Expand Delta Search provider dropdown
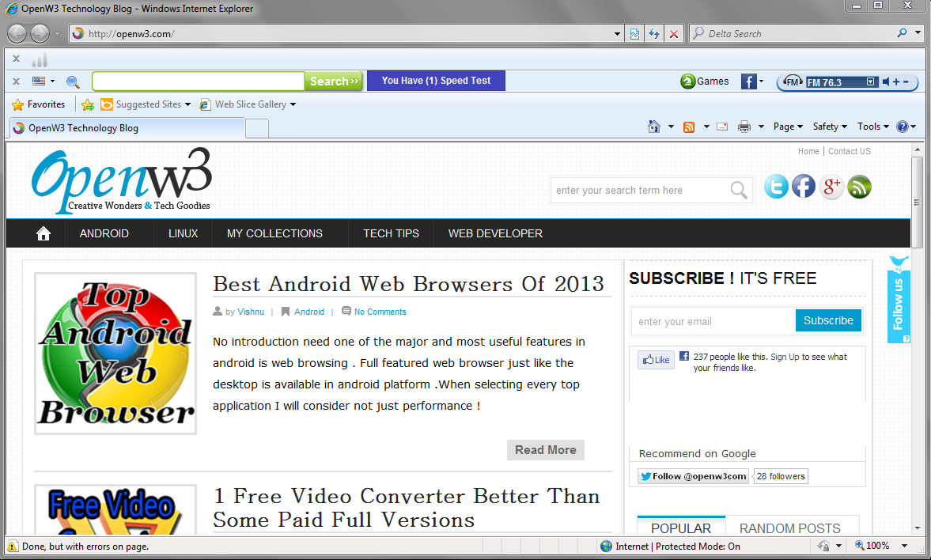Viewport: 931px width, 560px height. click(918, 33)
